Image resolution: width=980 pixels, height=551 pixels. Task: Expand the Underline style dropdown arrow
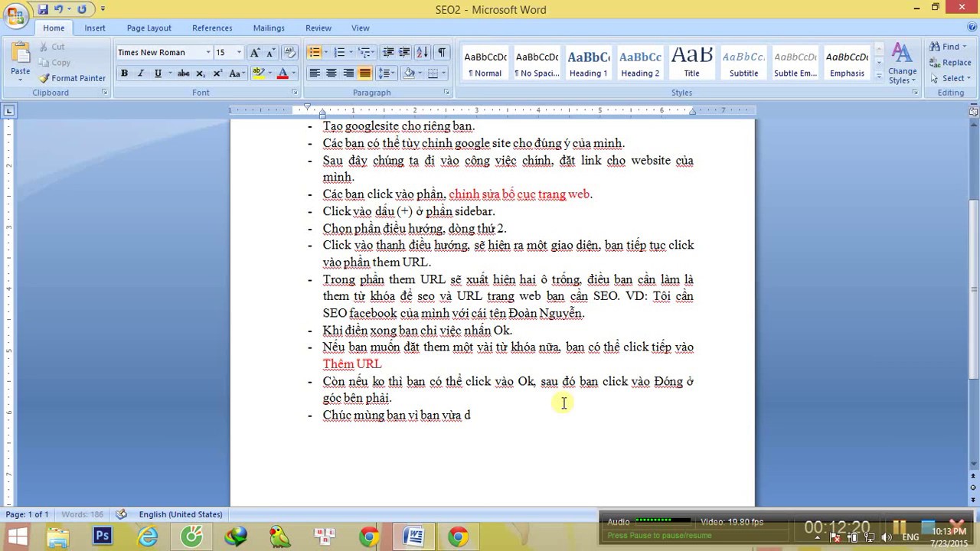point(168,73)
